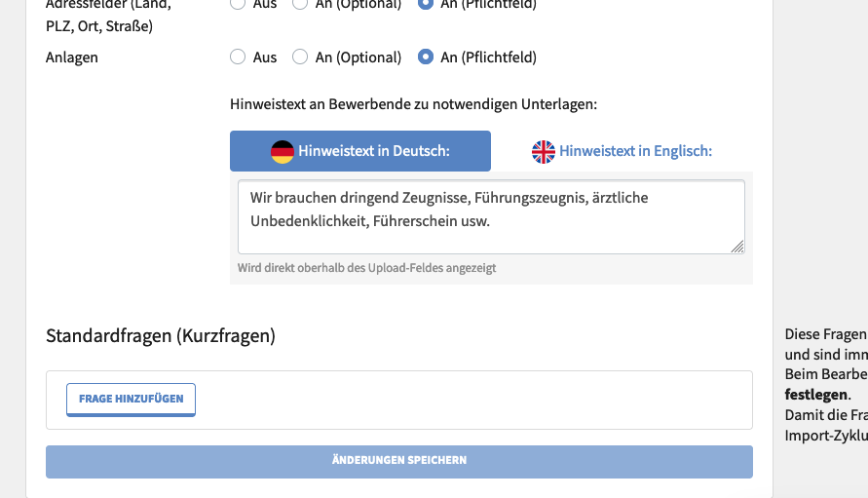Click the UK flag icon
The width and height of the screenshot is (868, 498).
coord(543,151)
